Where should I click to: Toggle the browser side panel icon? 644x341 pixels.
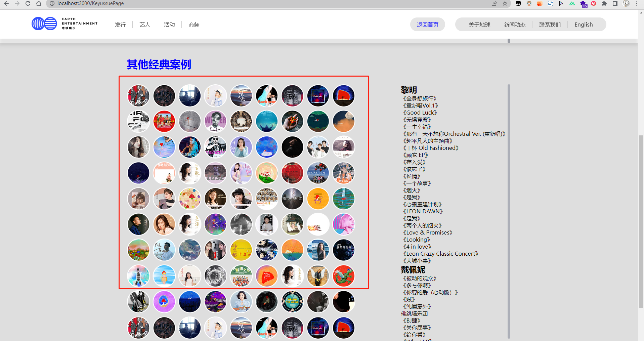pyautogui.click(x=615, y=3)
